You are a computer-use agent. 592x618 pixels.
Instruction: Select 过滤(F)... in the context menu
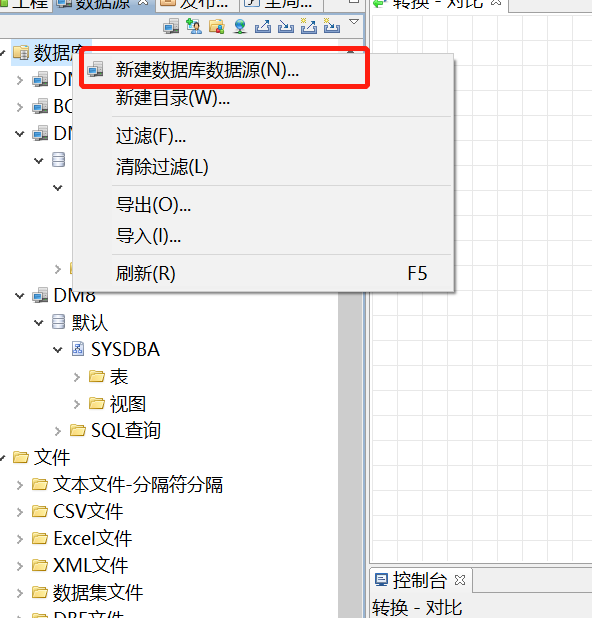[263, 136]
